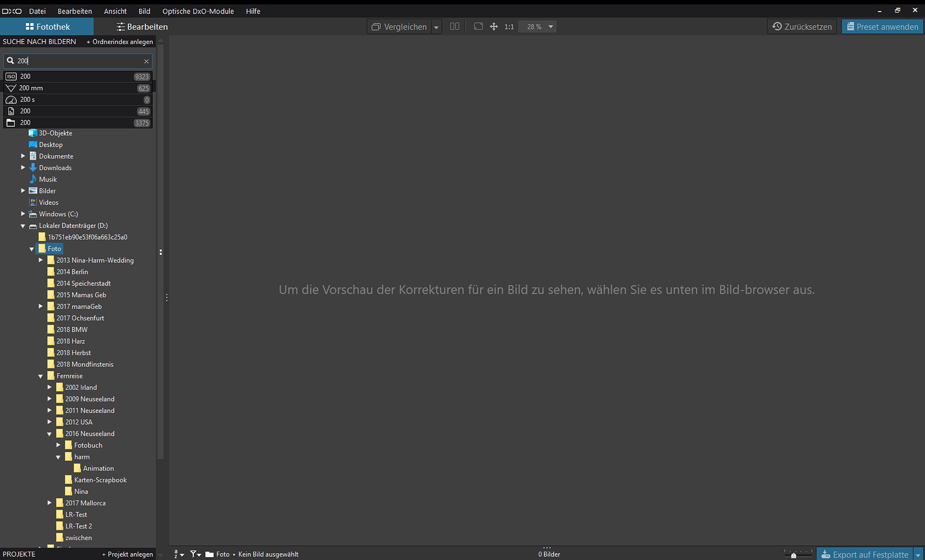This screenshot has height=560, width=925.
Task: Click the Preset anwenden button
Action: point(882,27)
